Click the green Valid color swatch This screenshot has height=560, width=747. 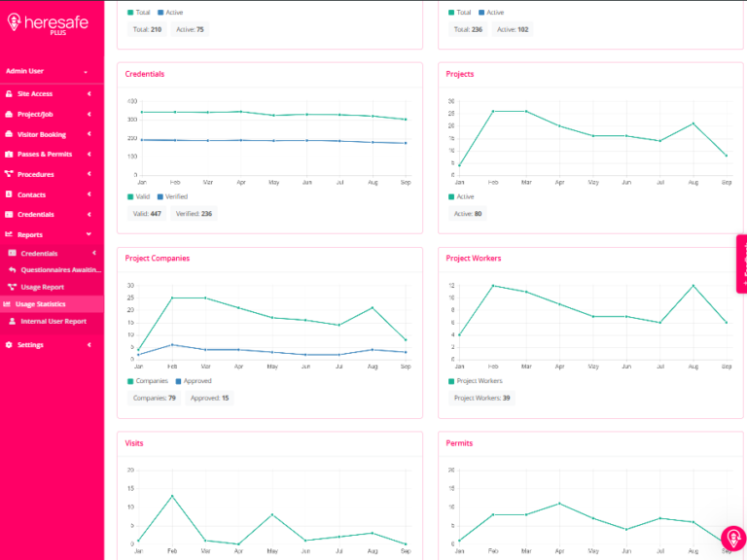point(130,196)
